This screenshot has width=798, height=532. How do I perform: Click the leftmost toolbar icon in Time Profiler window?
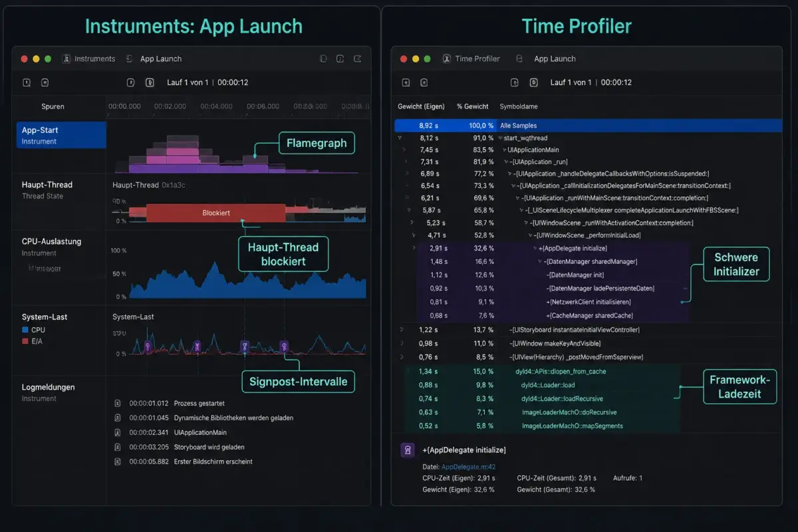(406, 82)
